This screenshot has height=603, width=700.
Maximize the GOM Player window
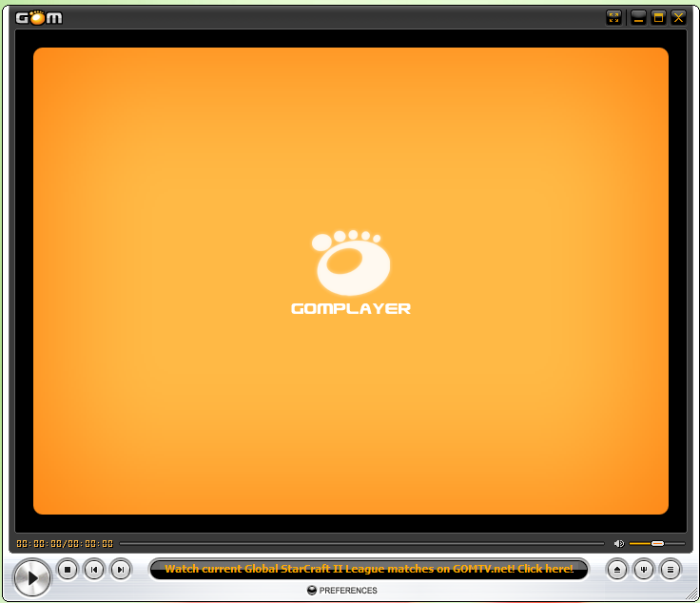pyautogui.click(x=658, y=18)
